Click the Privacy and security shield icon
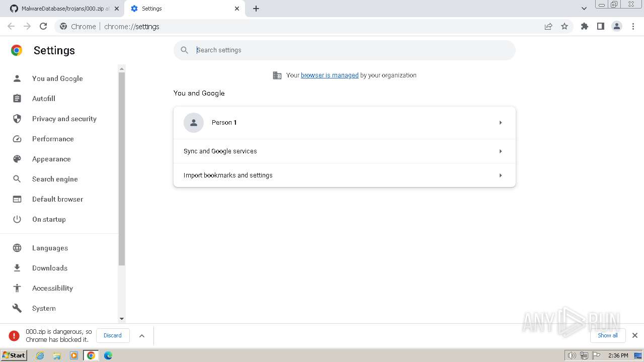This screenshot has height=362, width=644. [x=17, y=119]
